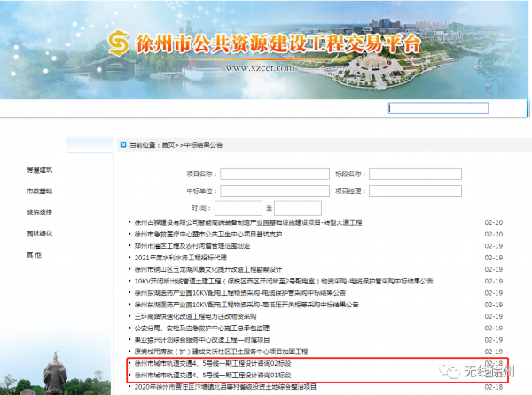
Task: Open the 市政基础 sidebar category
Action: point(39,191)
